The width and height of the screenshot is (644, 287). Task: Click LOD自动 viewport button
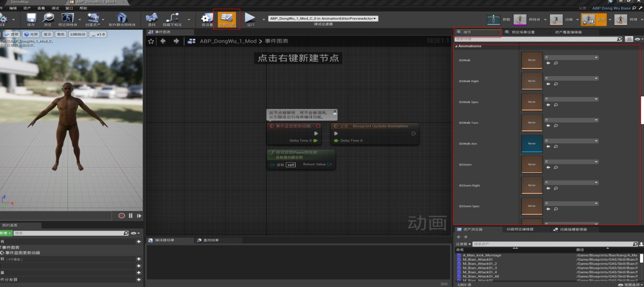[x=77, y=34]
